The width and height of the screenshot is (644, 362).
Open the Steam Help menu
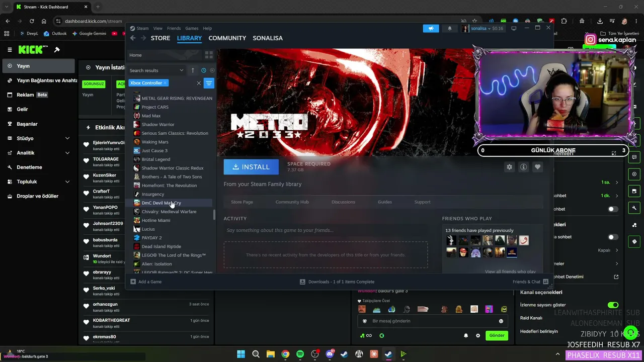207,28
